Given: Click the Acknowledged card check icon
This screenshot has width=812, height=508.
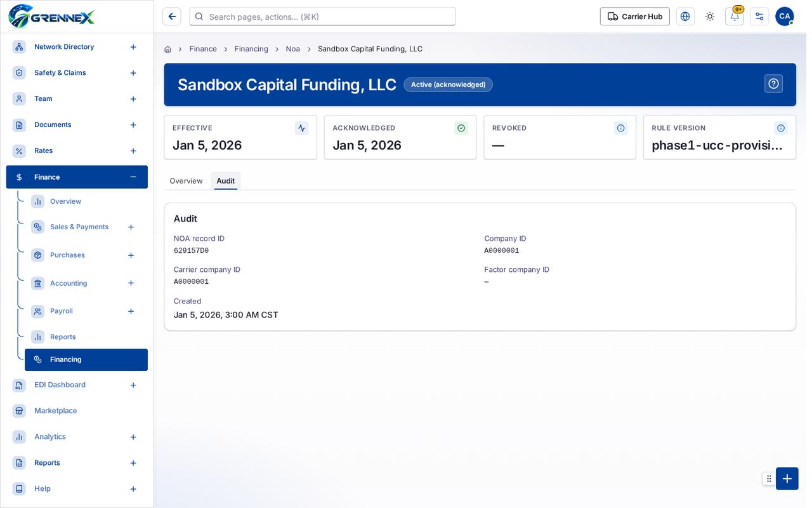Looking at the screenshot, I should point(461,128).
